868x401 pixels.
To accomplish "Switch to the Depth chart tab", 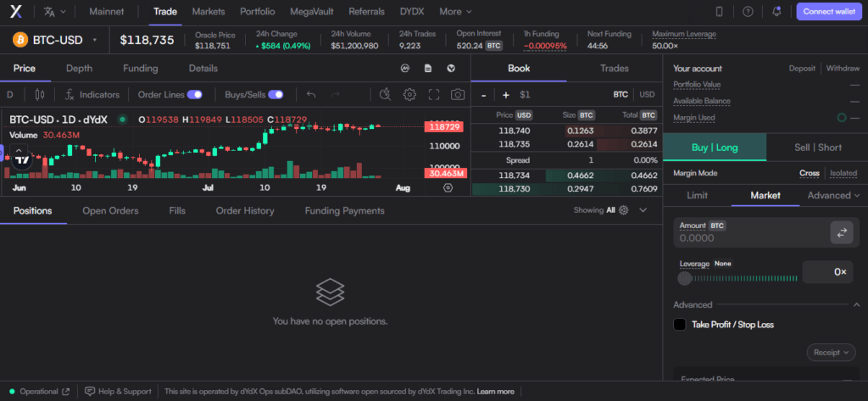I will [79, 69].
